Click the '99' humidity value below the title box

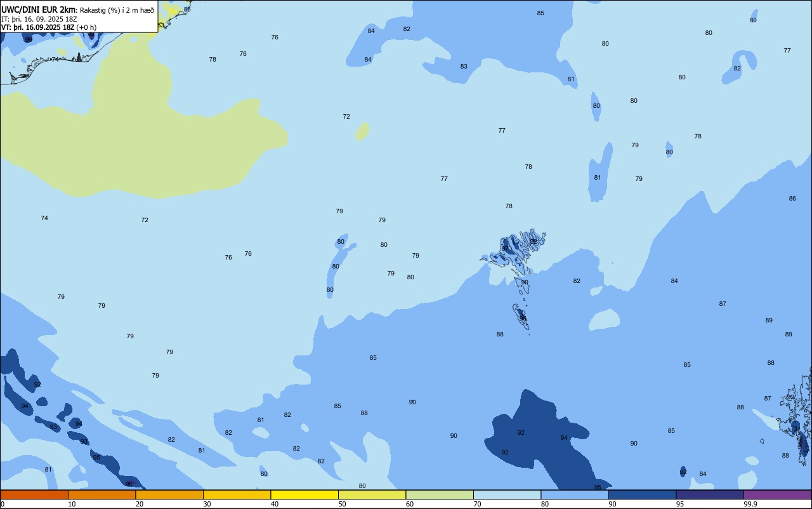point(29,39)
